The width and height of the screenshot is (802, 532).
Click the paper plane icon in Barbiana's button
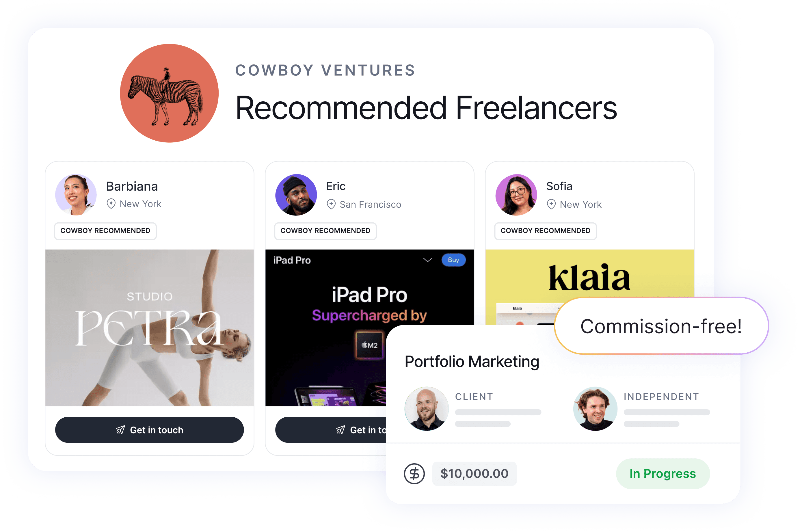(120, 430)
